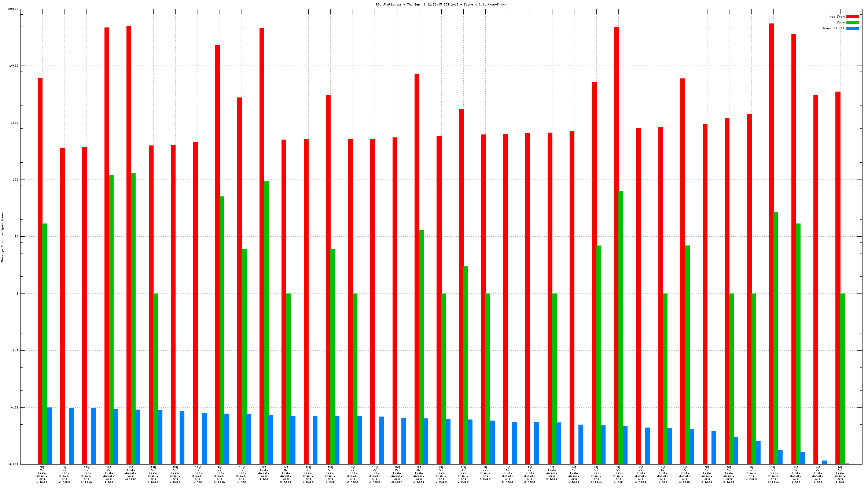Image resolution: width=868 pixels, height=488 pixels.
Task: Click the 100000 y-axis tick label
Action: click(13, 9)
